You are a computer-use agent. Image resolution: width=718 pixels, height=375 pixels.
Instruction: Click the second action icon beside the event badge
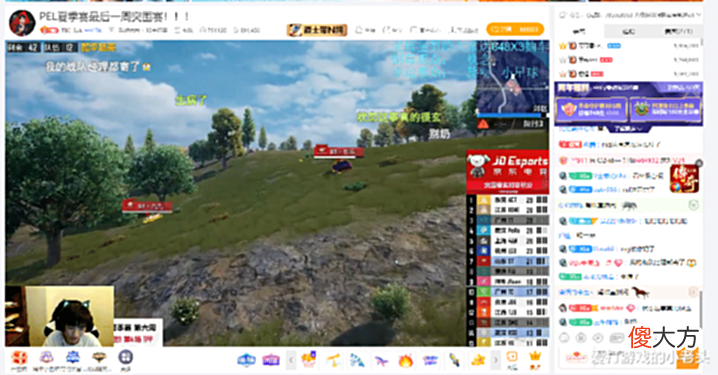(x=392, y=30)
